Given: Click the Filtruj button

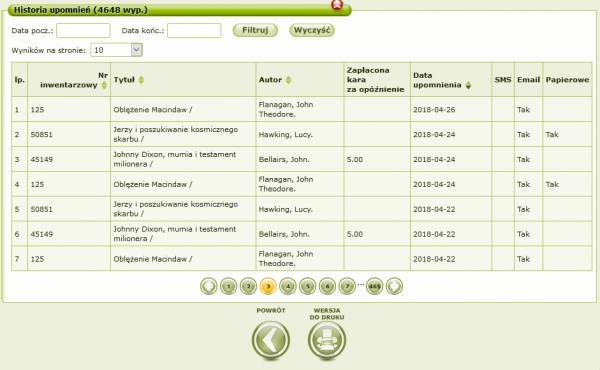Looking at the screenshot, I should (255, 30).
